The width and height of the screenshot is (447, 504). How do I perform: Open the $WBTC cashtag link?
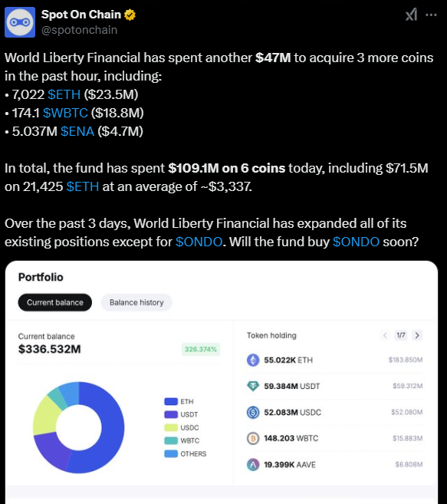click(65, 113)
